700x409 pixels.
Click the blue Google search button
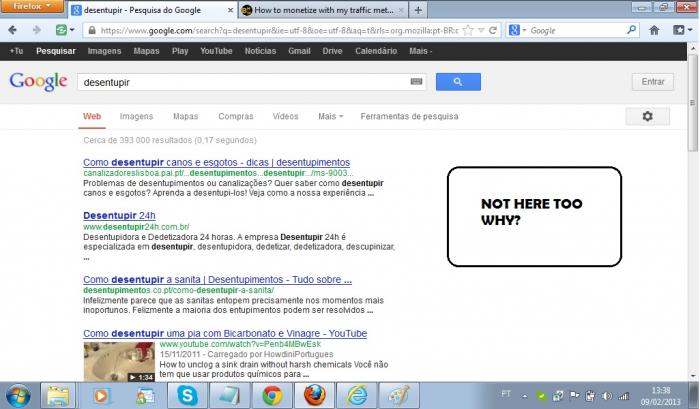tap(458, 82)
